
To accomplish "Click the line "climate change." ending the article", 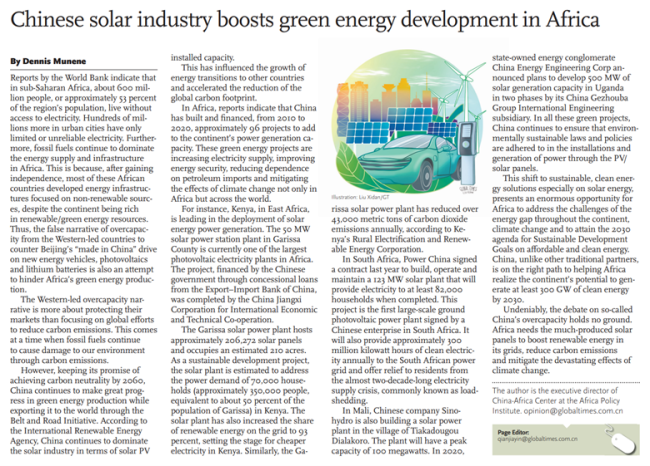I will pos(521,370).
